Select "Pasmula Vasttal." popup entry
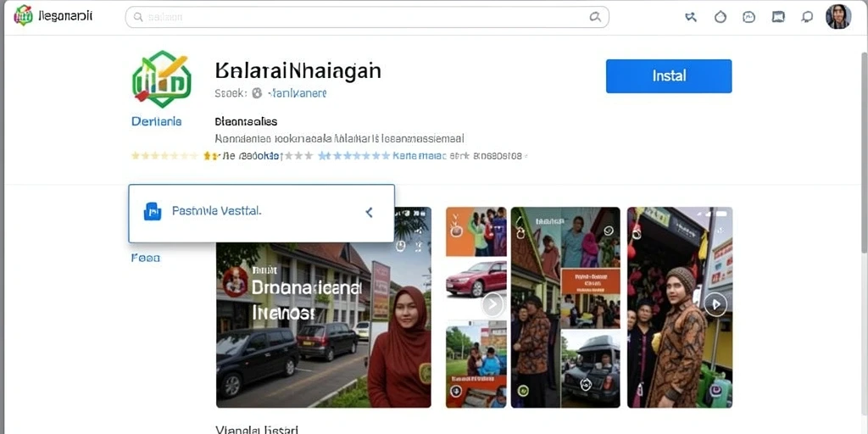Image resolution: width=868 pixels, height=434 pixels. click(x=216, y=211)
